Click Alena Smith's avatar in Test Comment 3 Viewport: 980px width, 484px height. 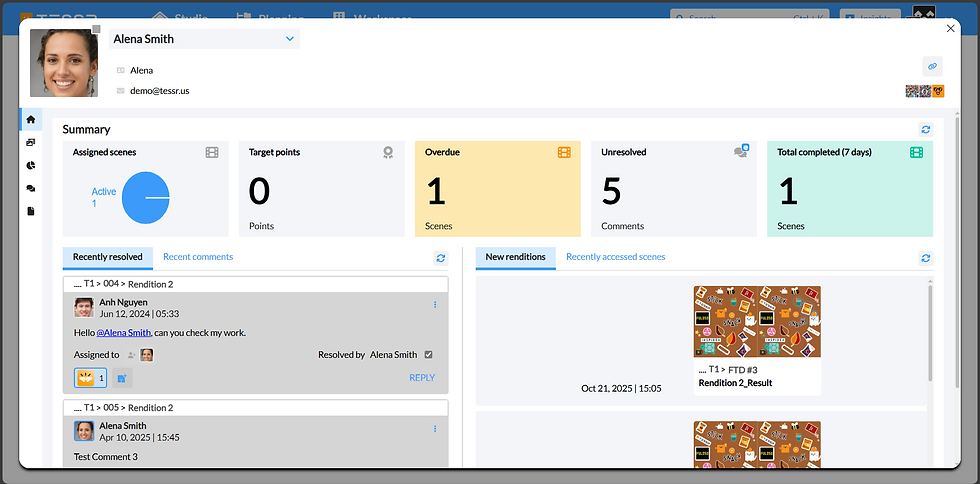coord(84,431)
